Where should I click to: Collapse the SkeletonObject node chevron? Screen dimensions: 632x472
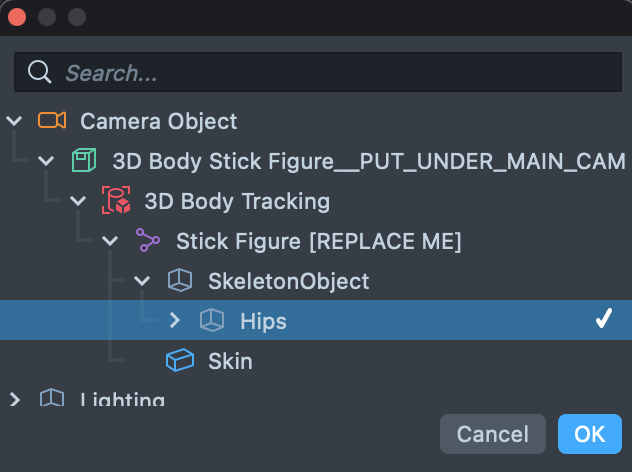[x=142, y=281]
